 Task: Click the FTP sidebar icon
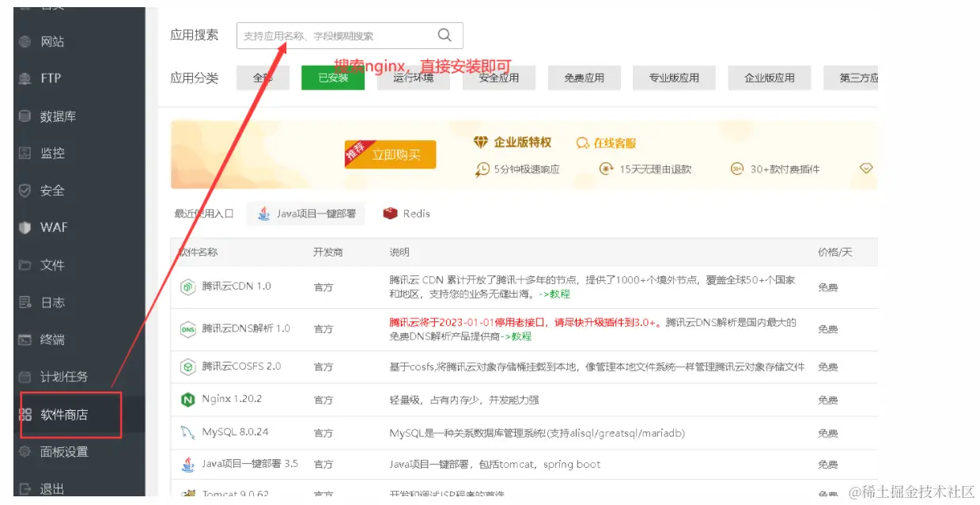25,78
